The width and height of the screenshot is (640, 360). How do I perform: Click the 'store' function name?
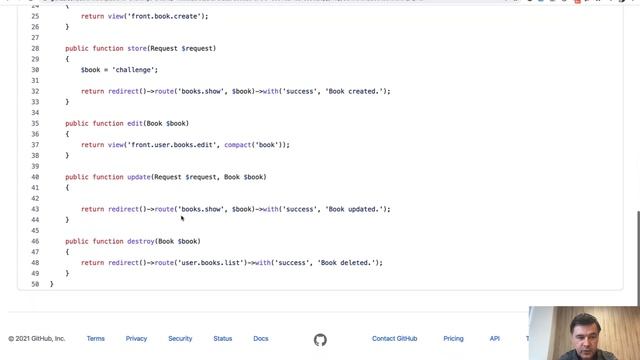pyautogui.click(x=137, y=49)
